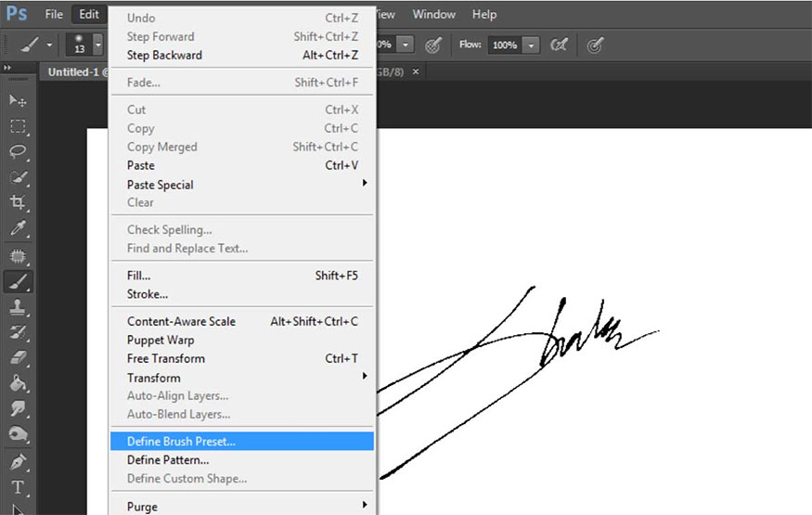
Task: Select the Spot Healing Brush tool
Action: (18, 256)
